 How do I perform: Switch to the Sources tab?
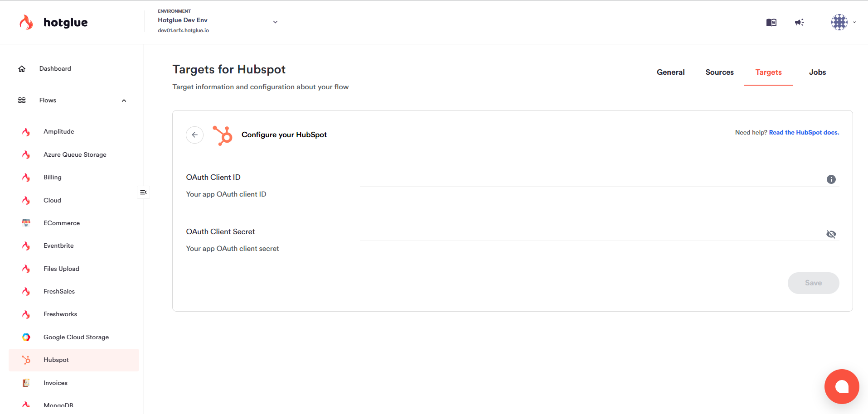tap(719, 72)
